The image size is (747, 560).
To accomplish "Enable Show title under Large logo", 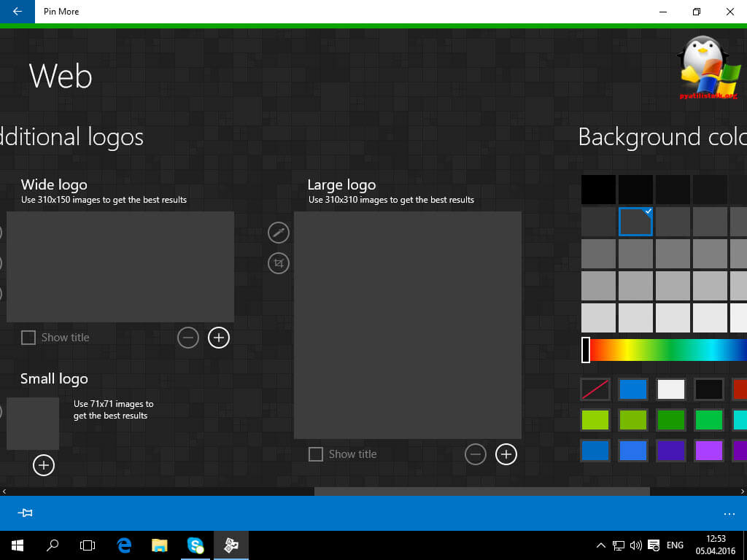I will coord(316,454).
